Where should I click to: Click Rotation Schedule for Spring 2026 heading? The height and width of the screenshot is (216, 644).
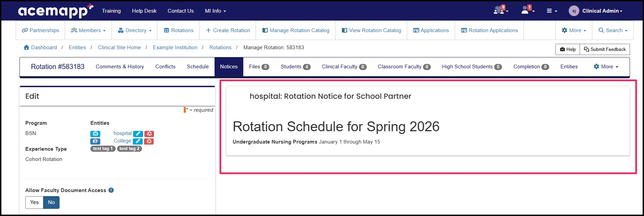pyautogui.click(x=336, y=126)
